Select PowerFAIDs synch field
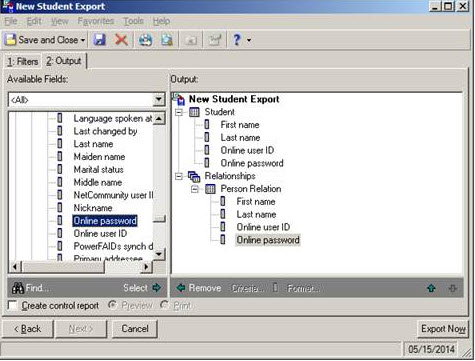The height and width of the screenshot is (361, 475). pos(113,246)
